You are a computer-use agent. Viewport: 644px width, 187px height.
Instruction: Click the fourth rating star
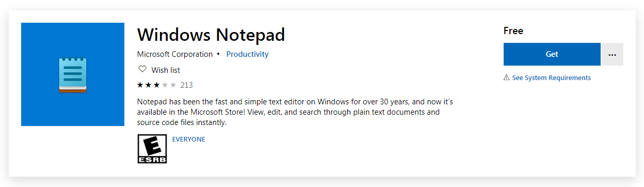tap(165, 85)
